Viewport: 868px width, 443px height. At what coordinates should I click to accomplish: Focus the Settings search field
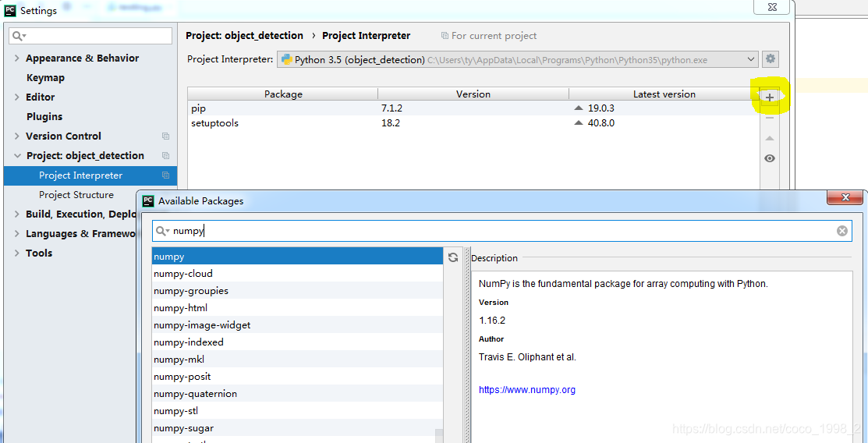[x=90, y=36]
